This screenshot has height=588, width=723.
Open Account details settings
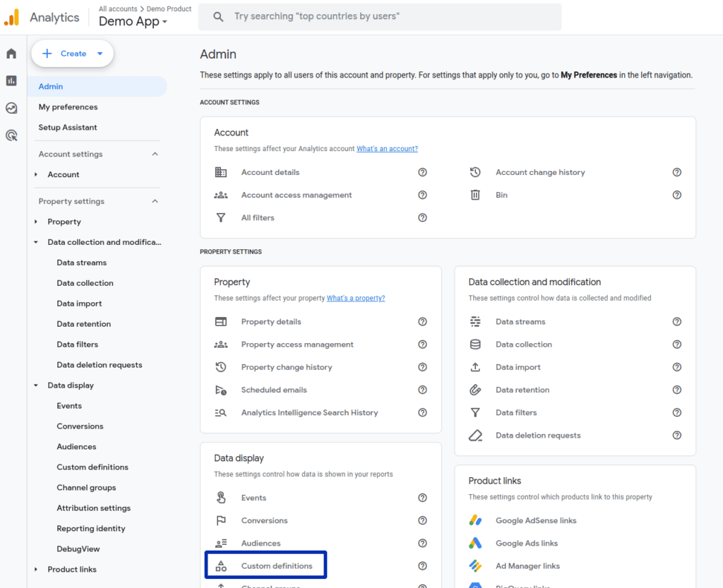click(270, 172)
